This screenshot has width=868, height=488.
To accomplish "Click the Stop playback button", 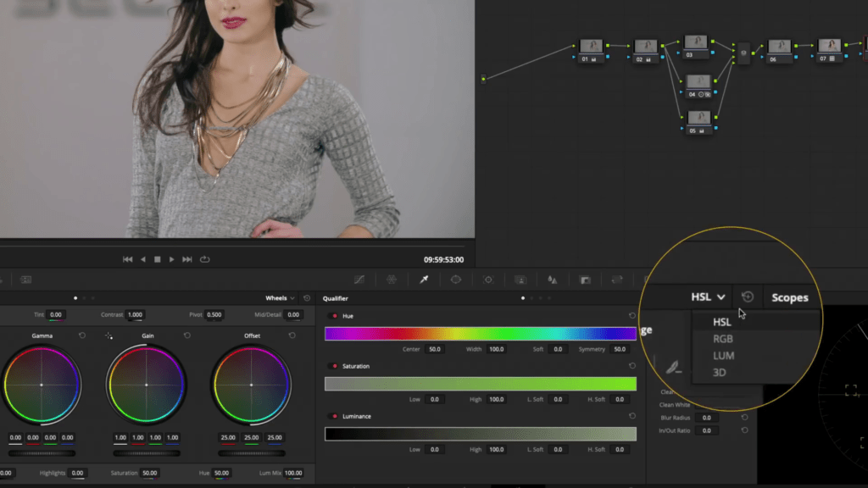I will (x=157, y=259).
